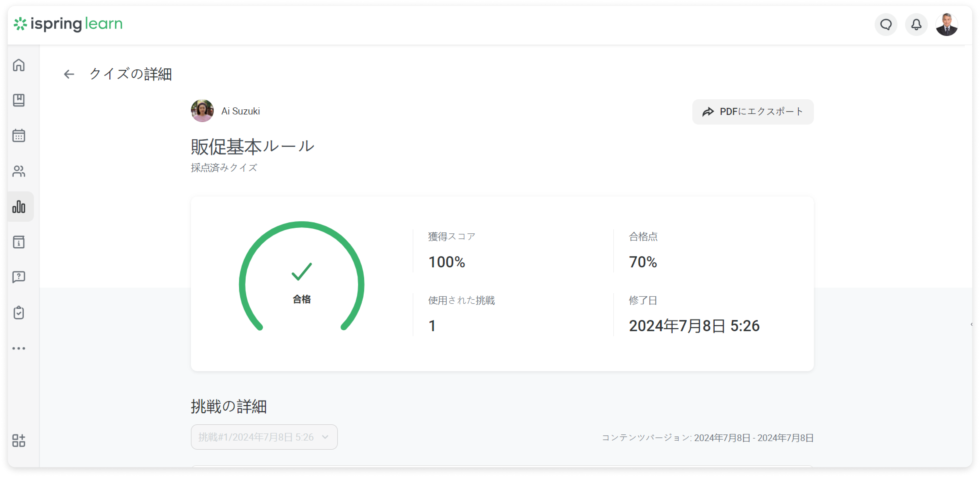Click the 使用された挑戦 label

click(461, 301)
